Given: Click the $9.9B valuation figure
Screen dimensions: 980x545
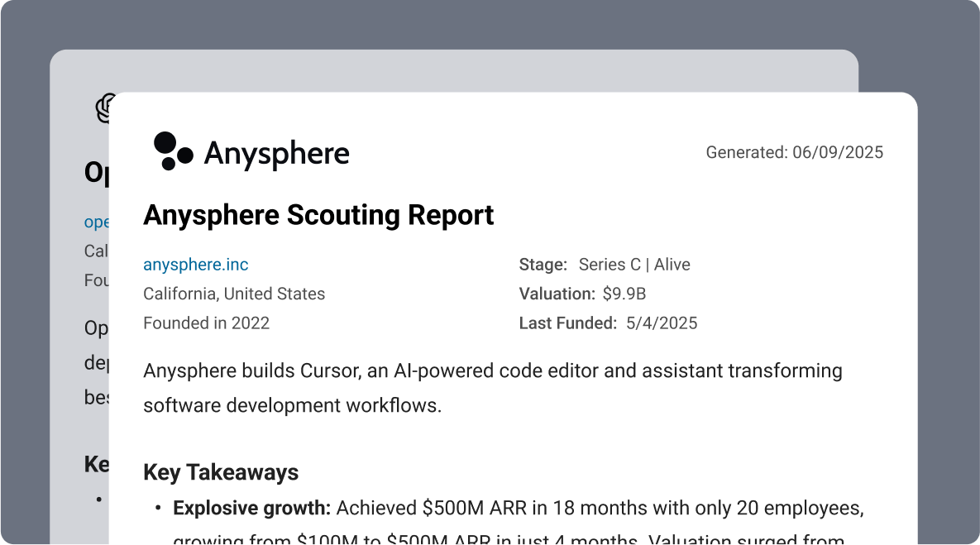Looking at the screenshot, I should (626, 294).
